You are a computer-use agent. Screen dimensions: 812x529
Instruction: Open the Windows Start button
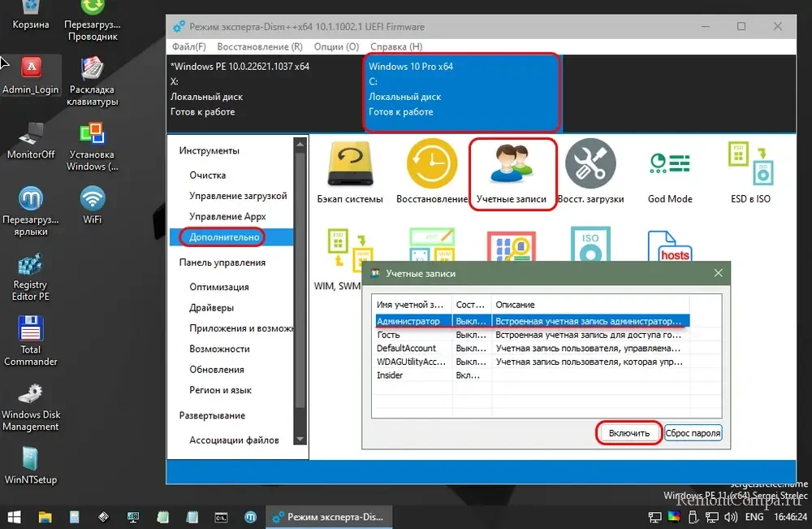[x=14, y=517]
